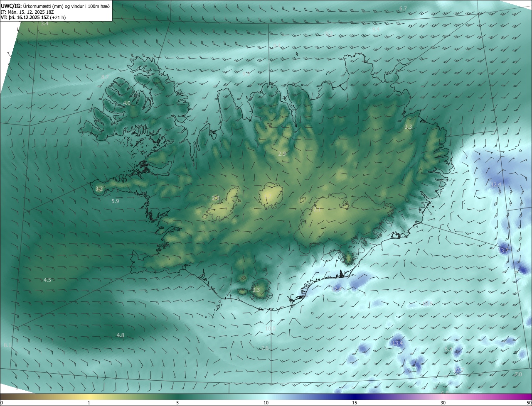This screenshot has width=532, height=406.
Task: Click the 5.9 value on the map
Action: [115, 201]
